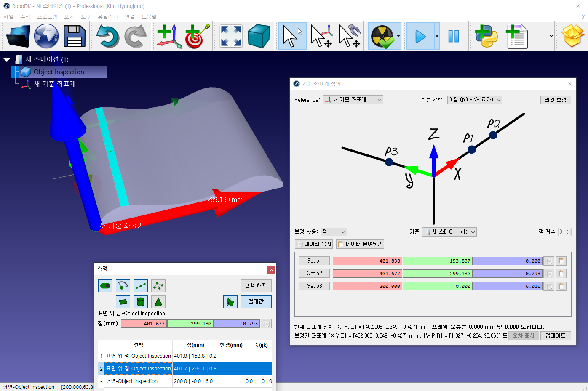Screen dimensions: 588x391
Task: Copy the Get p1 row values
Action: (549, 261)
